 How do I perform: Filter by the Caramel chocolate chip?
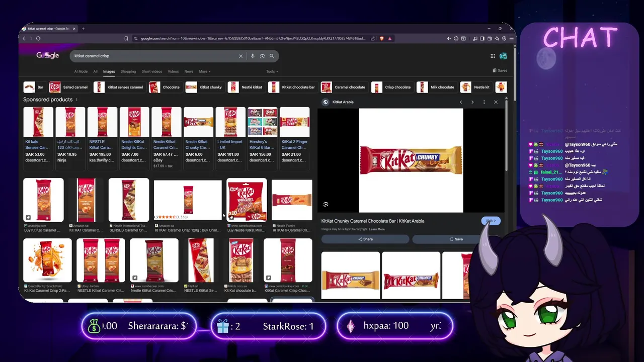coord(344,87)
